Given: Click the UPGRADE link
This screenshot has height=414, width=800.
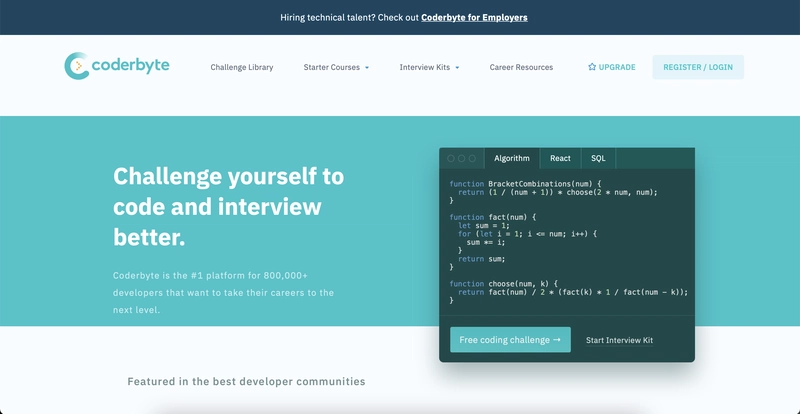Looking at the screenshot, I should point(612,67).
